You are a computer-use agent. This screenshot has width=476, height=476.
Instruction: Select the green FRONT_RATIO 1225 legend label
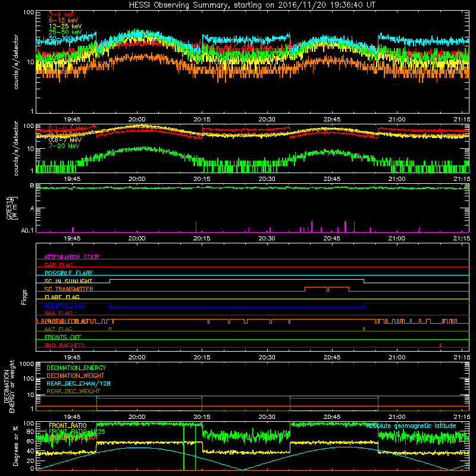click(77, 431)
